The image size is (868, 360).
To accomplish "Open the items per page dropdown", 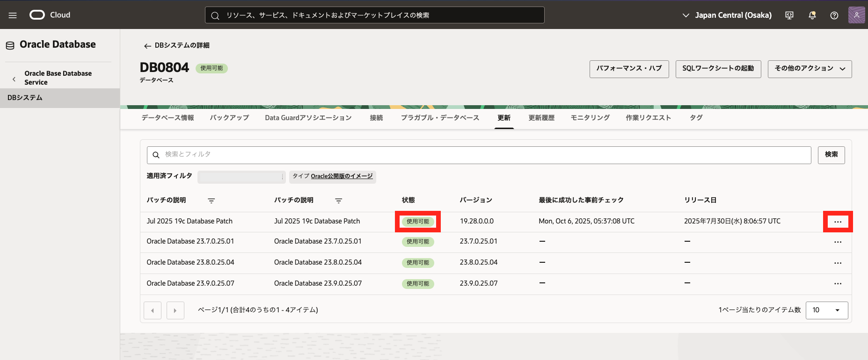I will tap(826, 310).
